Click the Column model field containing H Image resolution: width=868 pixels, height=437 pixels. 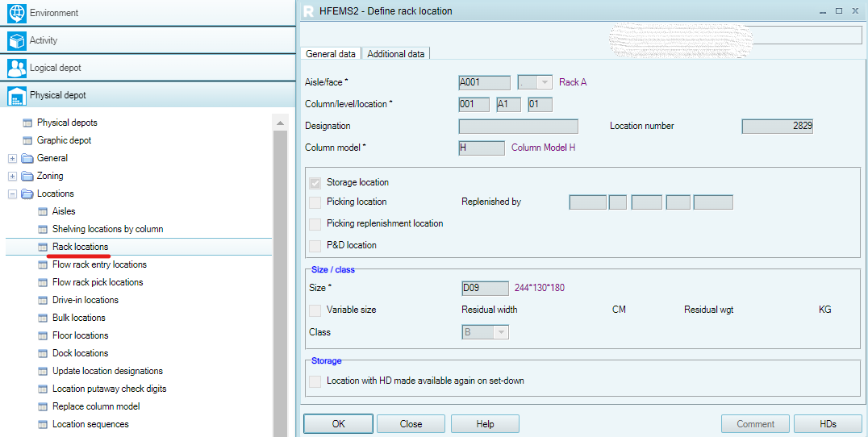[x=482, y=148]
